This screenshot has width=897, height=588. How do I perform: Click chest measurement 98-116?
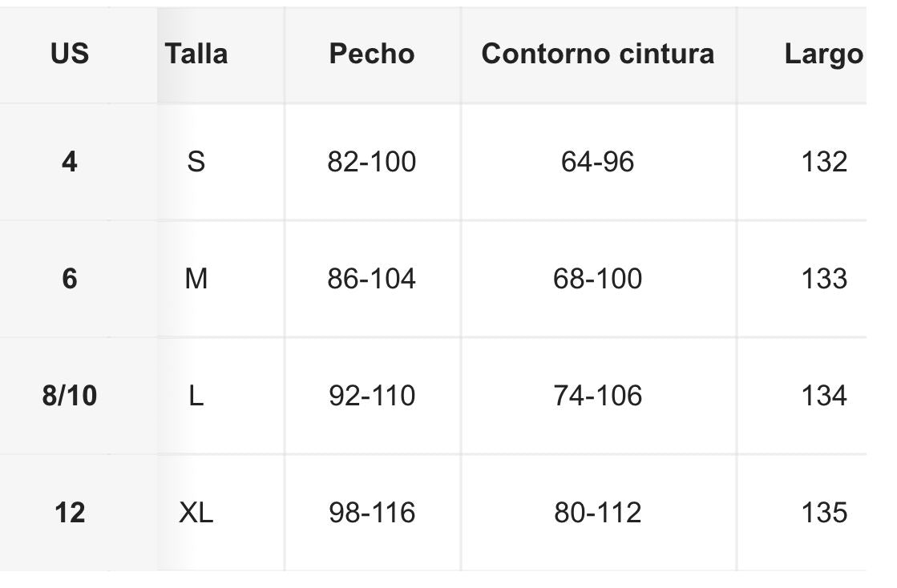[x=372, y=513]
